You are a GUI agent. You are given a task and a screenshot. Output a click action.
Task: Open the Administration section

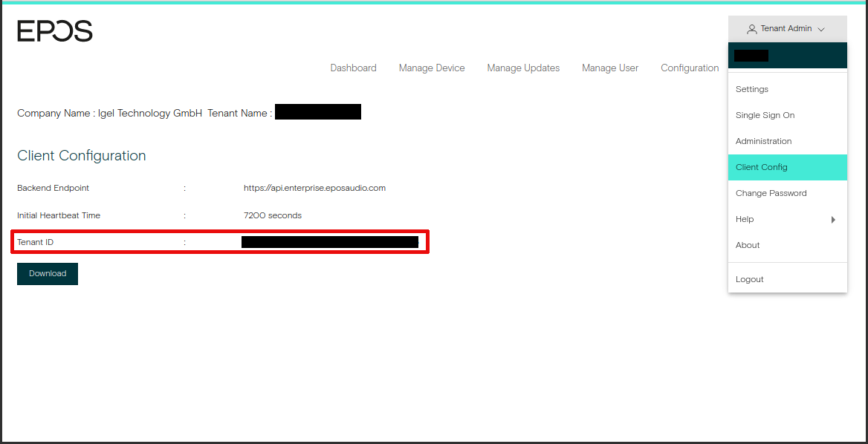762,141
